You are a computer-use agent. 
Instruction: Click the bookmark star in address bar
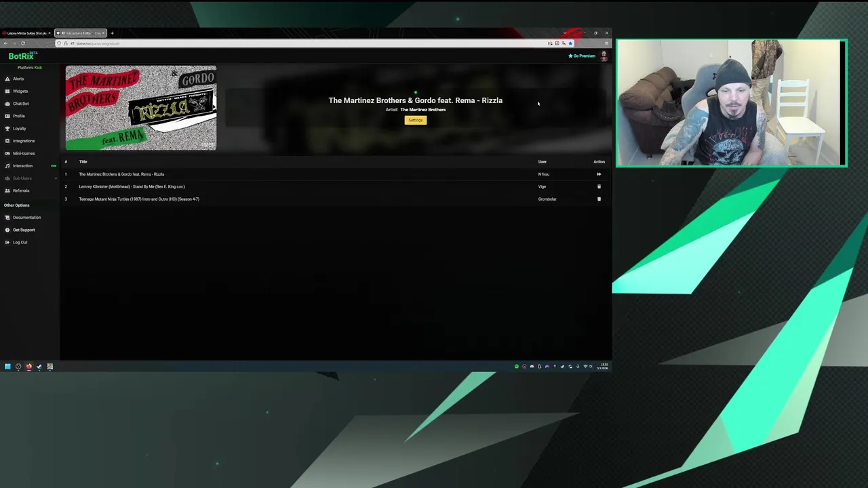coord(570,43)
